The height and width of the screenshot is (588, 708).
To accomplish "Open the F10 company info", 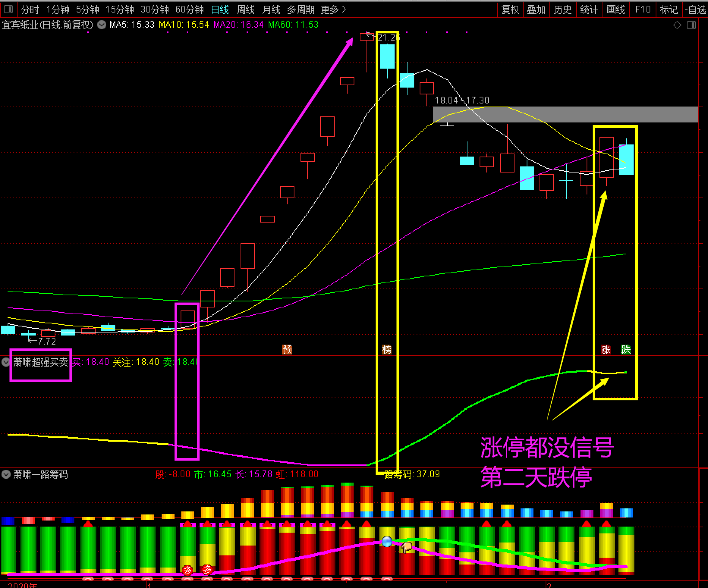I will point(643,9).
